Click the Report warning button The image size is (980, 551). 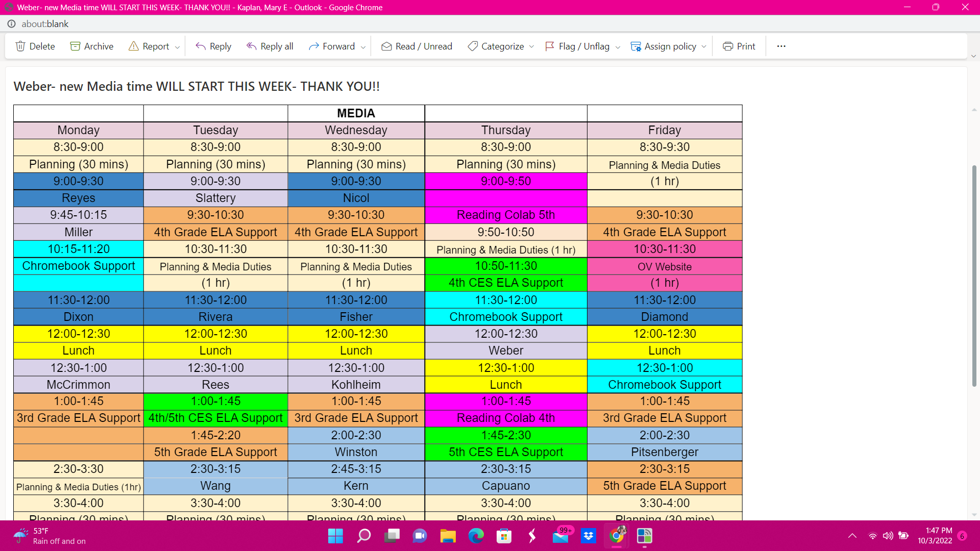[149, 46]
